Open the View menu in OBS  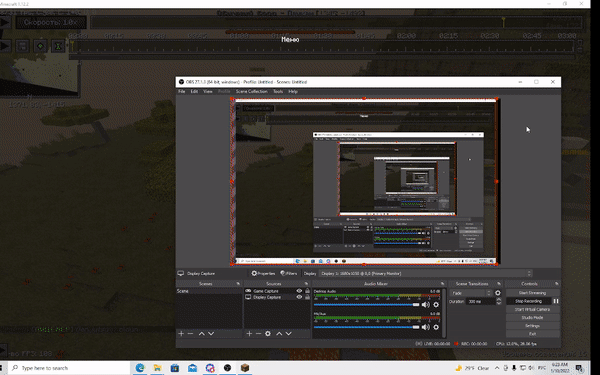(x=208, y=91)
